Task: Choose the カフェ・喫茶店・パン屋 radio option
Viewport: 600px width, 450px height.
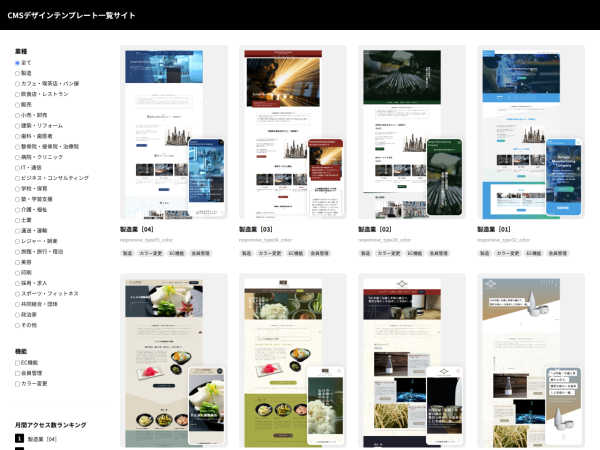Action: [17, 84]
